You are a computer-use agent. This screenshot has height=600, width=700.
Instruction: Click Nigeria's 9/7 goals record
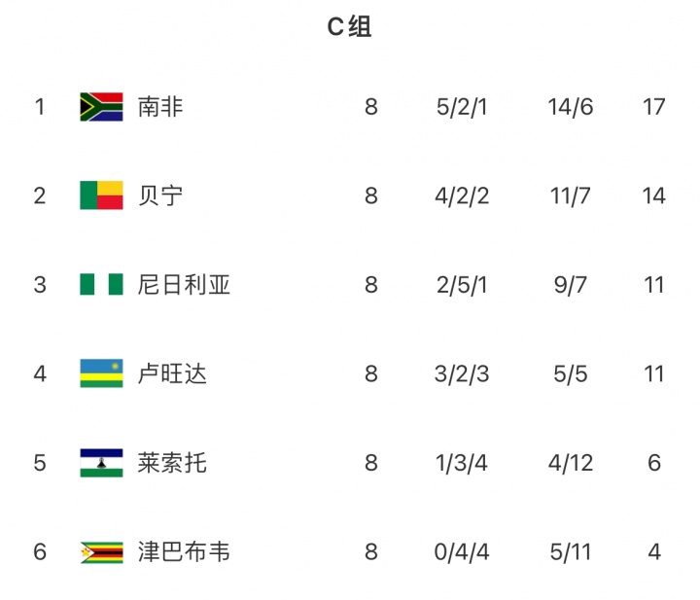point(570,285)
